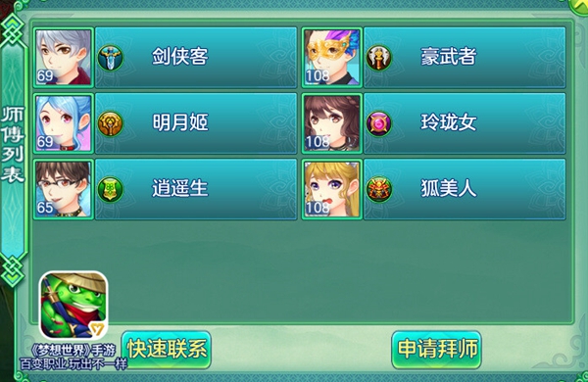Screen dimensions: 588x382
Task: Select the glasses boy level 65 avatar
Action: point(64,189)
